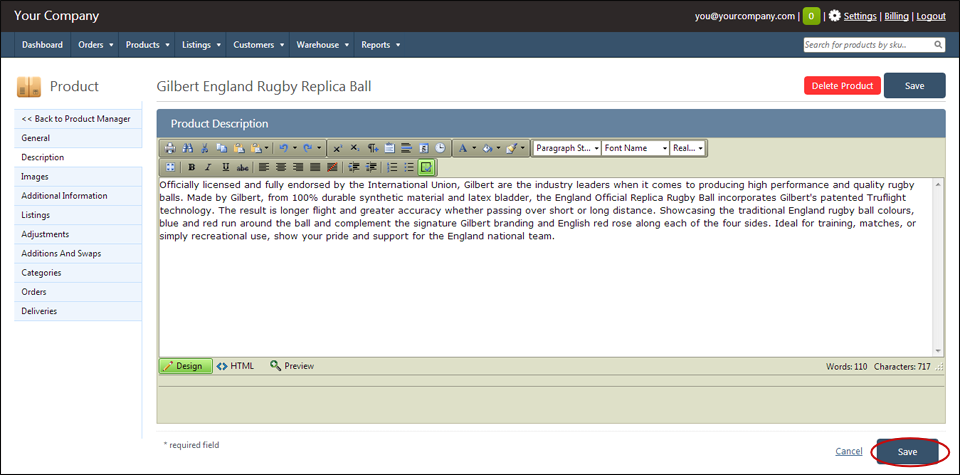Click the outdent icon
Screen dimensions: 960x475
coord(371,167)
